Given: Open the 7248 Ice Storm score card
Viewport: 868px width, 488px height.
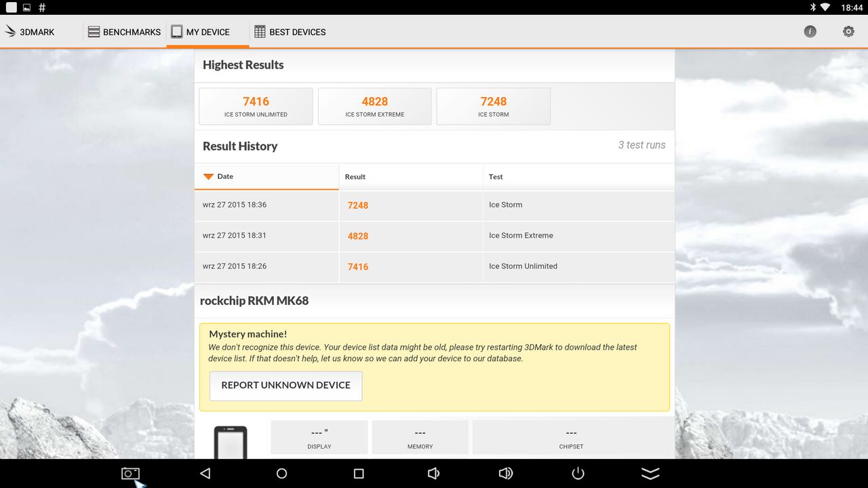Looking at the screenshot, I should pyautogui.click(x=493, y=106).
